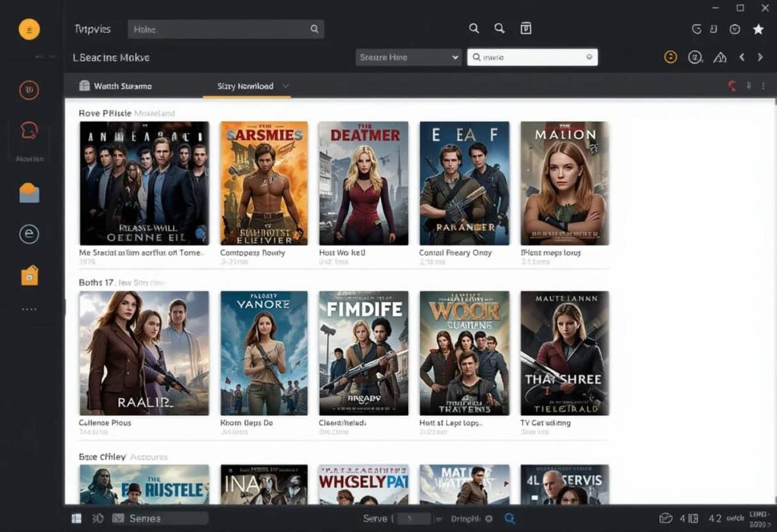Open the FIMDIFE movie poster

point(363,353)
